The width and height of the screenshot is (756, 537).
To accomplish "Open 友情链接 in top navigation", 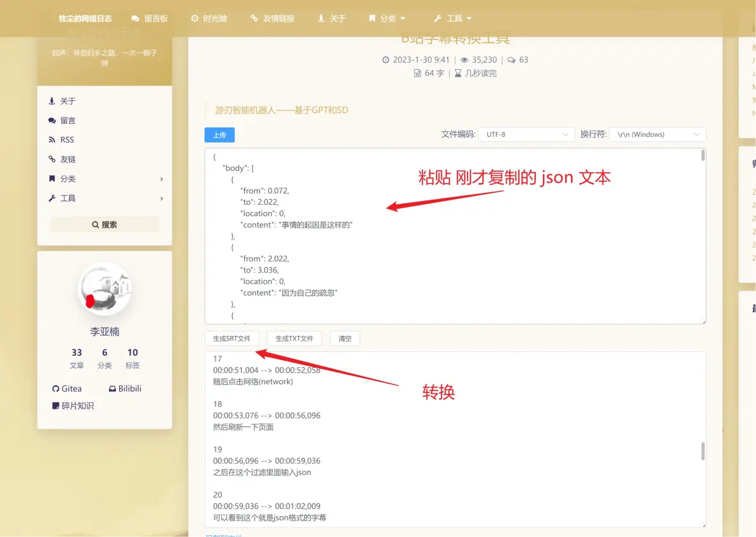I will coord(273,18).
